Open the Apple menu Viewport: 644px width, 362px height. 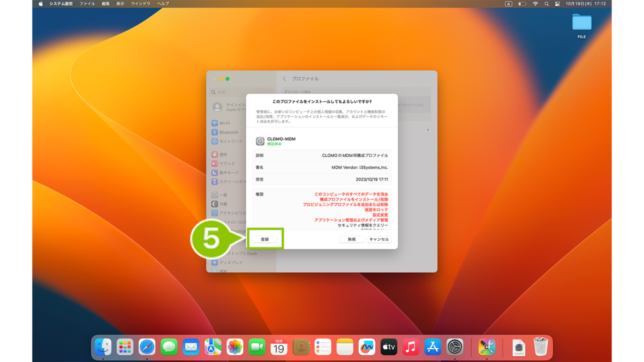point(41,4)
